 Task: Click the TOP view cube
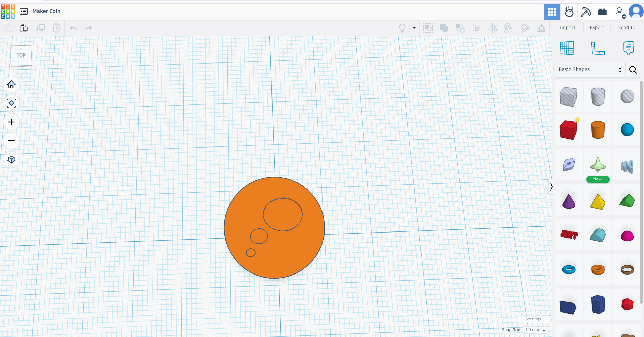[21, 55]
